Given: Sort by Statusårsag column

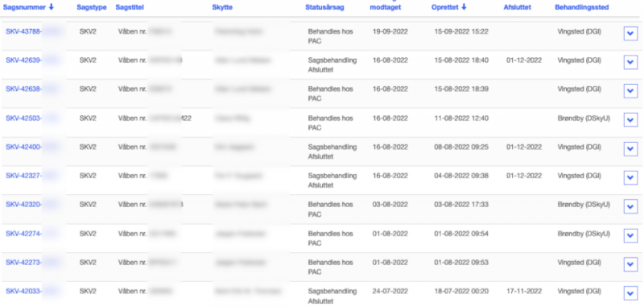Looking at the screenshot, I should click(324, 7).
